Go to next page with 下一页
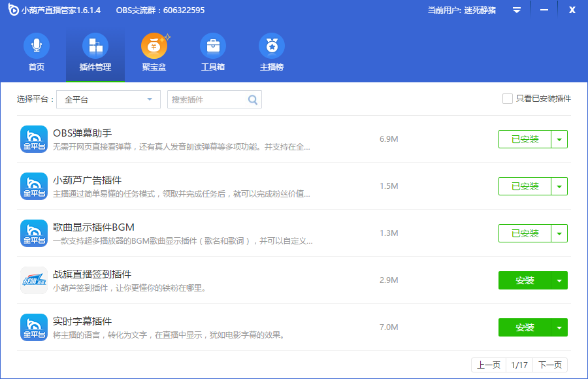588x379 pixels. [x=549, y=365]
